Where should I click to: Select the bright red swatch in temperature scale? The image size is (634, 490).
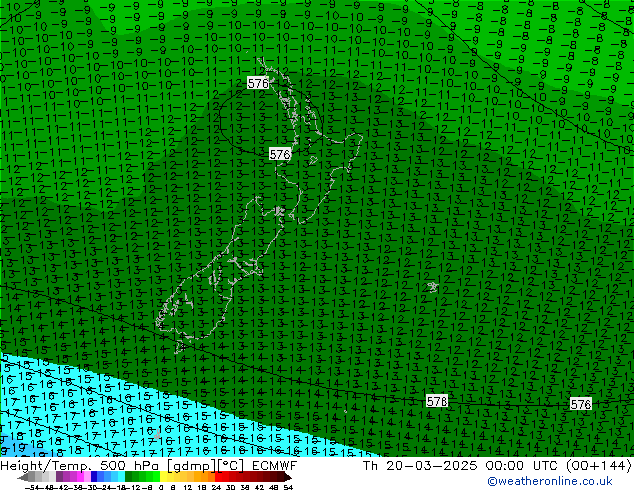[218, 477]
